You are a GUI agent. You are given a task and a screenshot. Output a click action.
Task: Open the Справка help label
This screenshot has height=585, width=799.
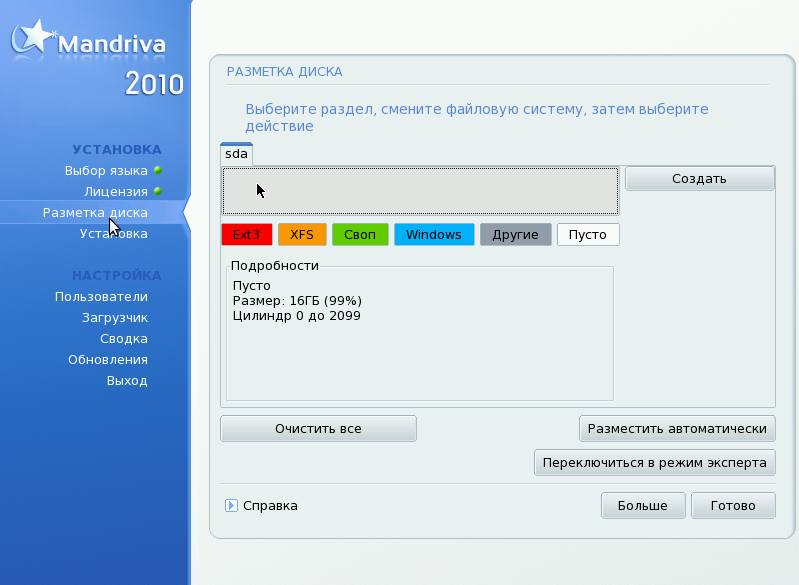[x=271, y=506]
